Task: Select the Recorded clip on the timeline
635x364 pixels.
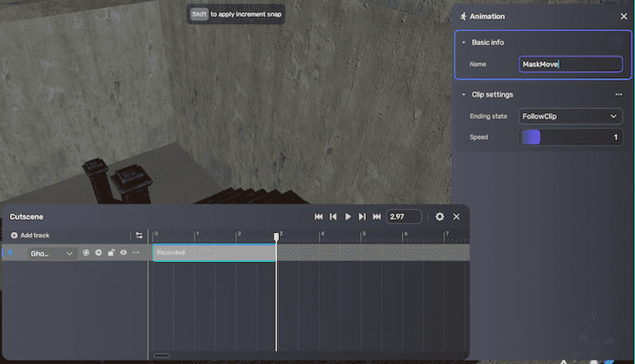Action: pos(213,253)
